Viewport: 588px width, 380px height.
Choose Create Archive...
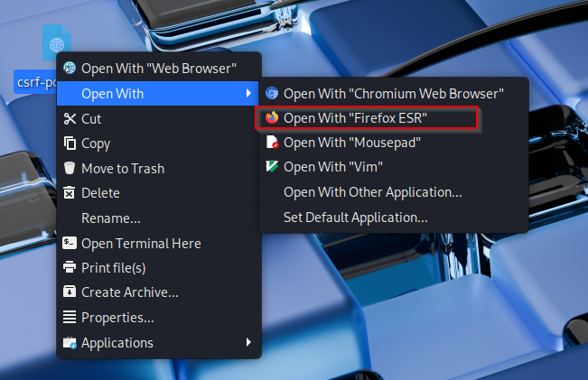point(159,292)
